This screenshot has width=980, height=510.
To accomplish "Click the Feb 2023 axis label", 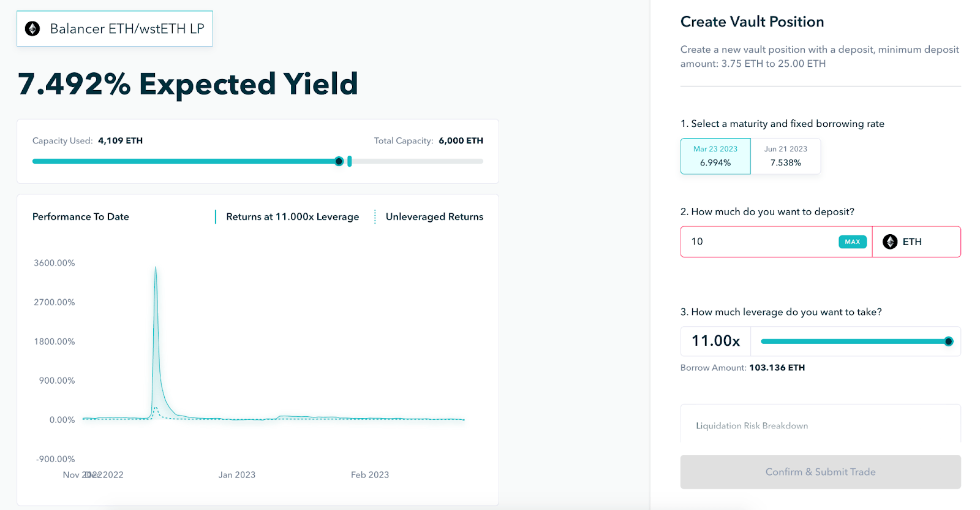I will point(370,475).
